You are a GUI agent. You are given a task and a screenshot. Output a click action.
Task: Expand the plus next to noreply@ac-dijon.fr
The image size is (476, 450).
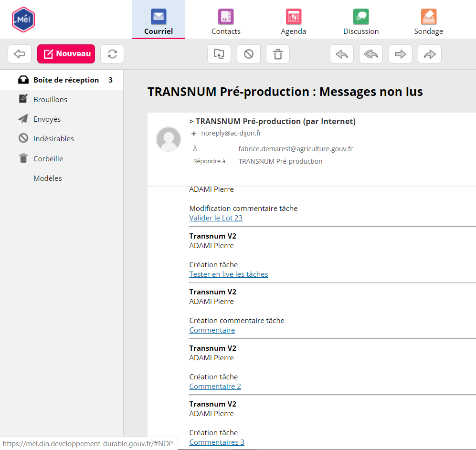pos(194,134)
